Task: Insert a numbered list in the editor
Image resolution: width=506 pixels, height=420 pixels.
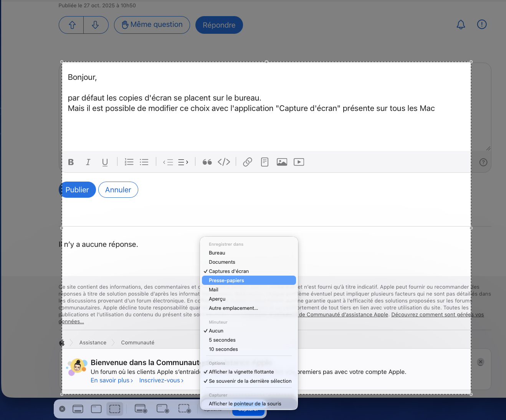Action: point(129,162)
